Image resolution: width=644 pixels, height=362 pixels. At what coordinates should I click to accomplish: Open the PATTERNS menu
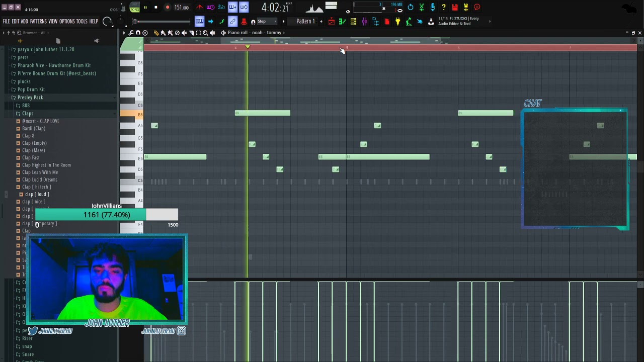pyautogui.click(x=38, y=22)
